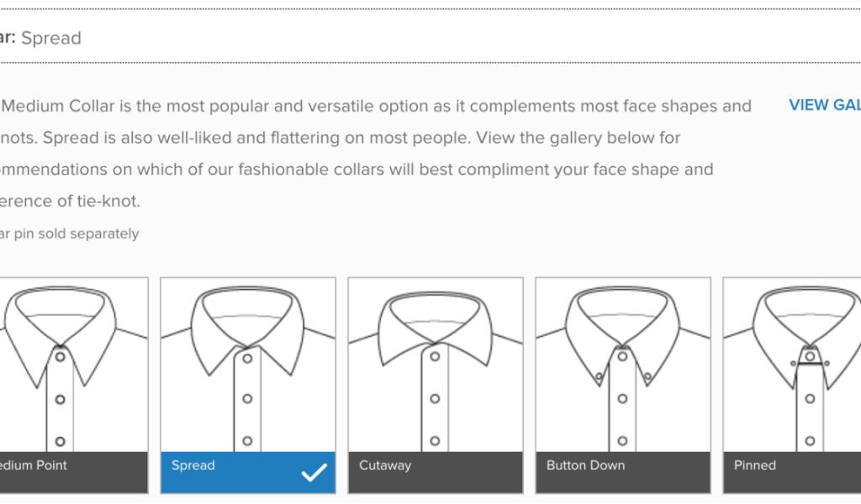The image size is (861, 504).
Task: Click the white checkmark on Spread
Action: [314, 473]
